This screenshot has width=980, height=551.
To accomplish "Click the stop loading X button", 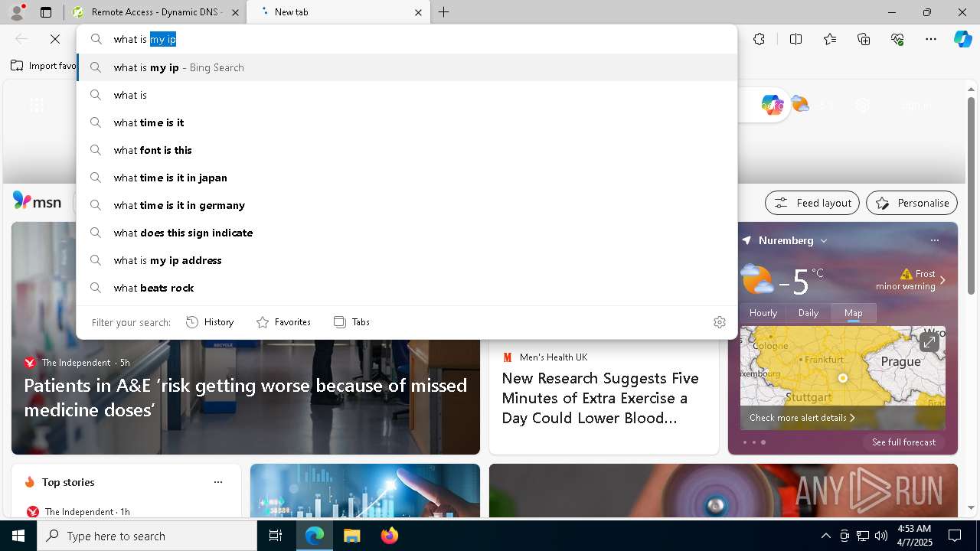I will click(x=55, y=39).
